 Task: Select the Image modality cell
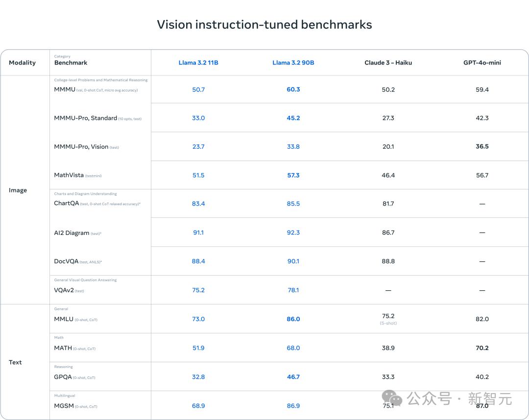point(18,190)
